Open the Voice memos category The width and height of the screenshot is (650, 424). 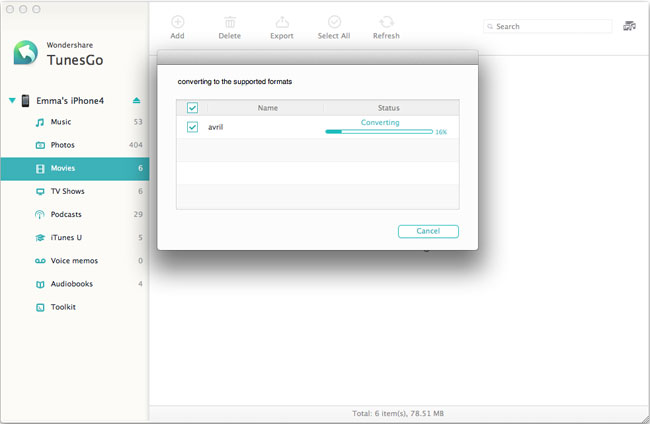click(x=75, y=261)
